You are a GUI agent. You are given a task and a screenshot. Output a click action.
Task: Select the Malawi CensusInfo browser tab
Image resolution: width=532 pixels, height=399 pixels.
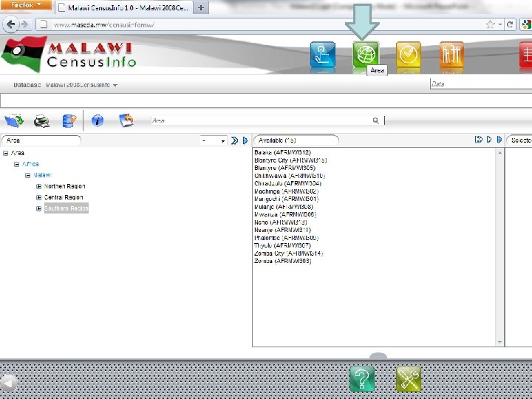tap(124, 8)
